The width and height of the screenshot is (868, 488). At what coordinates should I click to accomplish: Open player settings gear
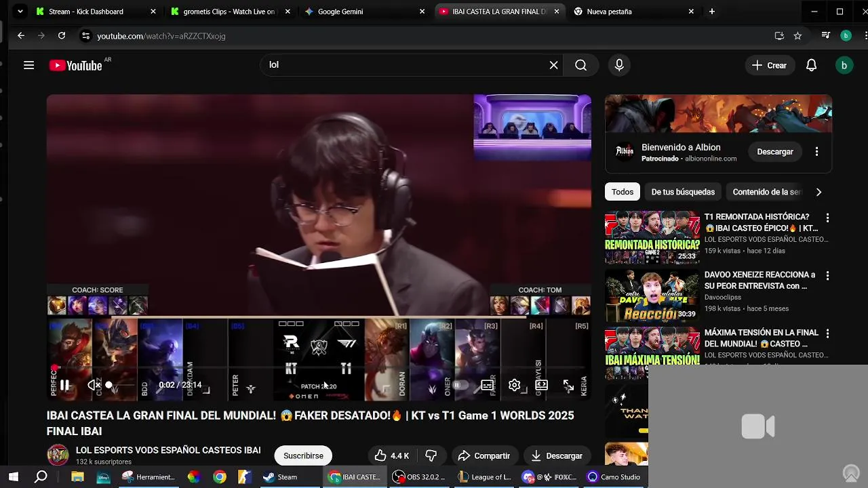pos(514,385)
